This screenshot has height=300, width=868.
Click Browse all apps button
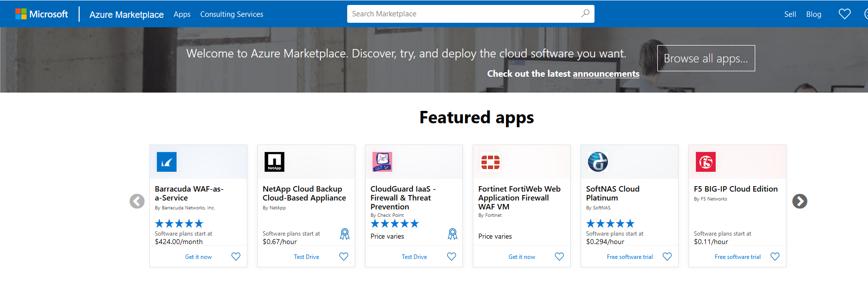[706, 58]
